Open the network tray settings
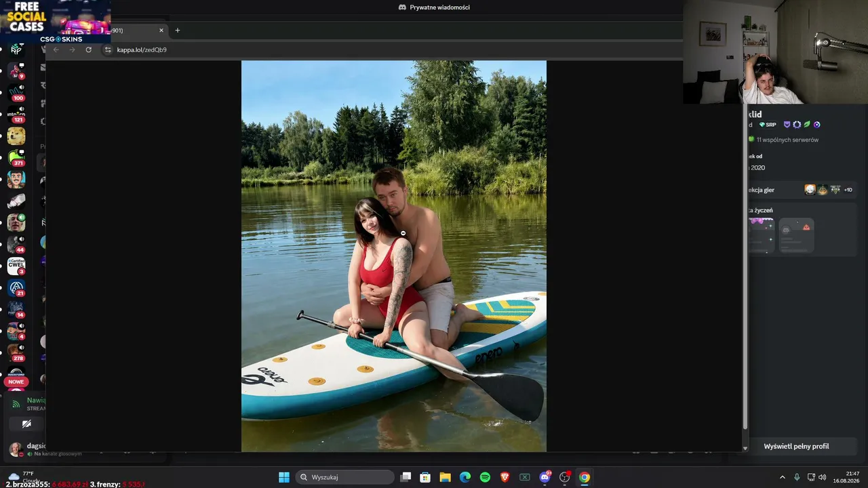Image resolution: width=868 pixels, height=488 pixels. tap(811, 477)
